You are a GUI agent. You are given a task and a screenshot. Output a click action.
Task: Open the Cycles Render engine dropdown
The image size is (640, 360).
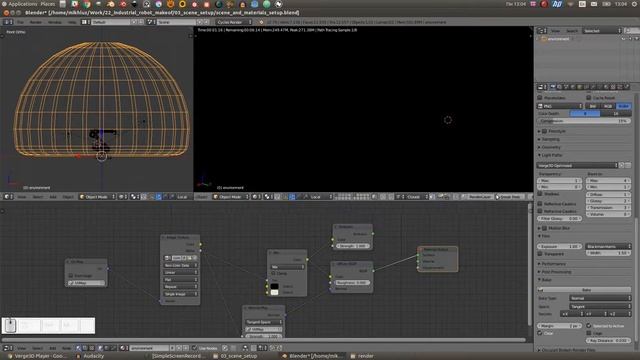234,22
